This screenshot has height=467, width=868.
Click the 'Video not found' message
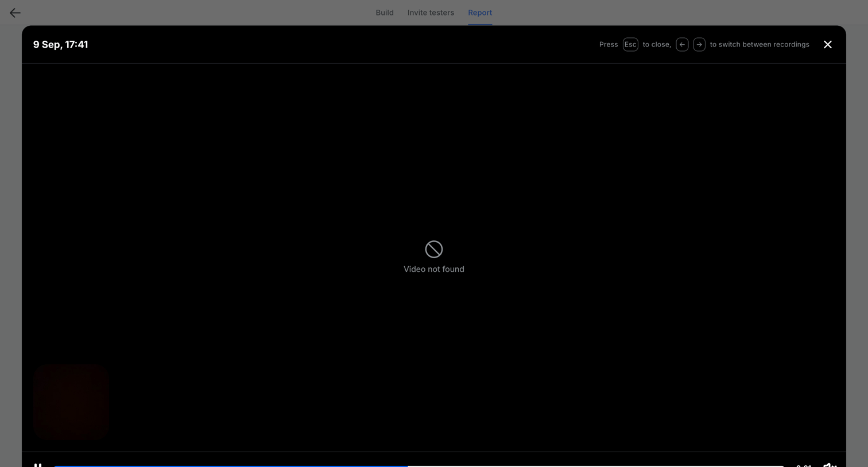coord(434,269)
